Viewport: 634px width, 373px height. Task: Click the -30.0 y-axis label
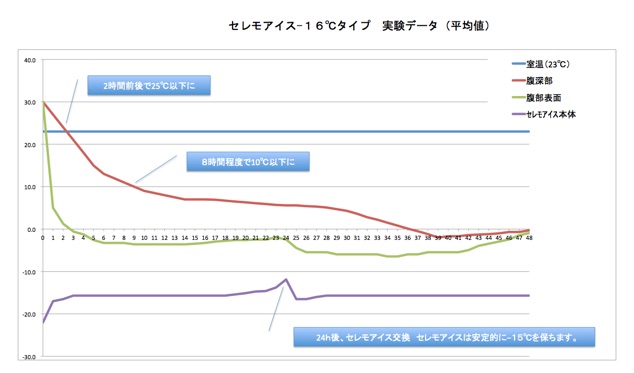click(x=29, y=357)
